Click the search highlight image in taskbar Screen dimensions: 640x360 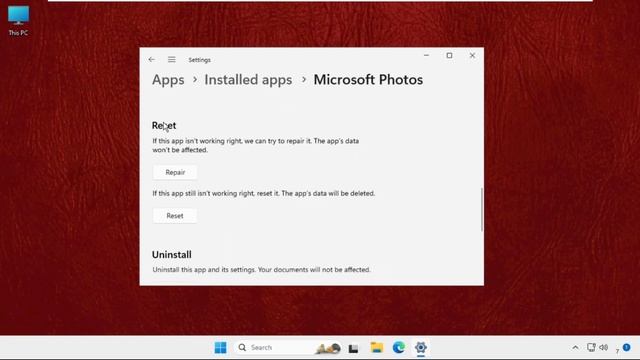coord(328,348)
